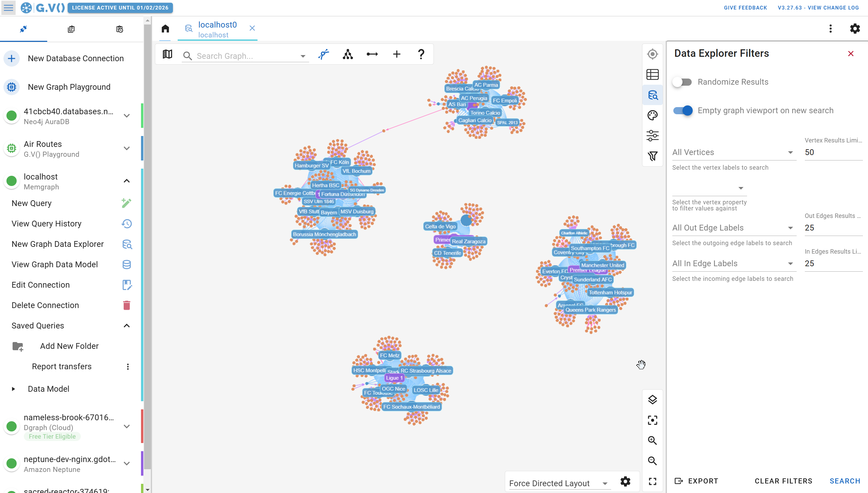868x493 pixels.
Task: Click the SEARCH button
Action: coord(845,481)
